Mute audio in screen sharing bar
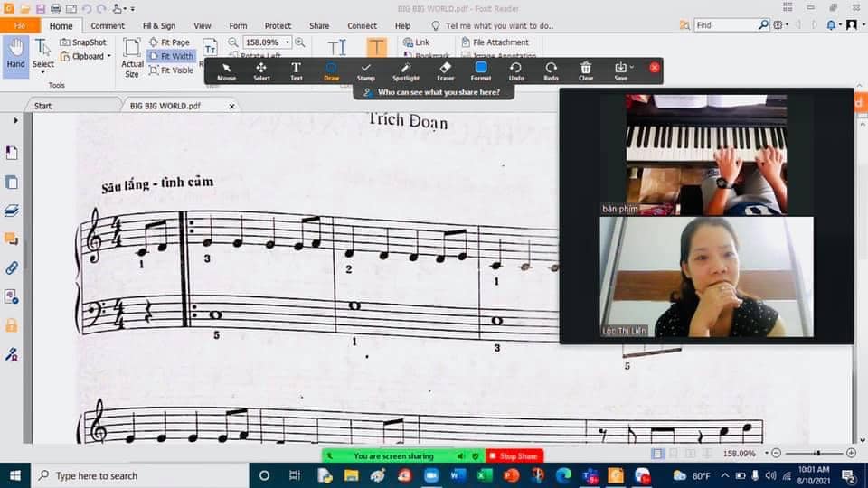 [460, 455]
